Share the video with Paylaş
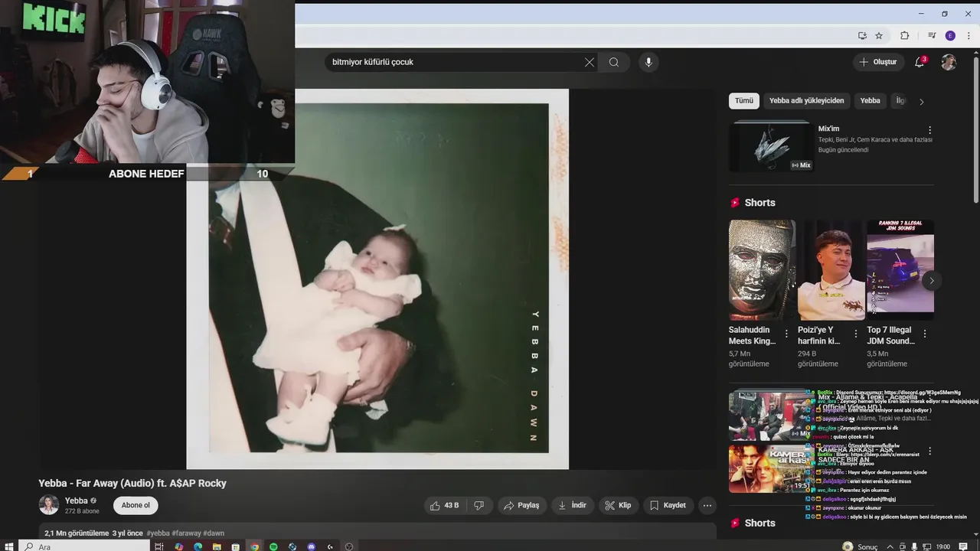980x551 pixels. (x=521, y=505)
